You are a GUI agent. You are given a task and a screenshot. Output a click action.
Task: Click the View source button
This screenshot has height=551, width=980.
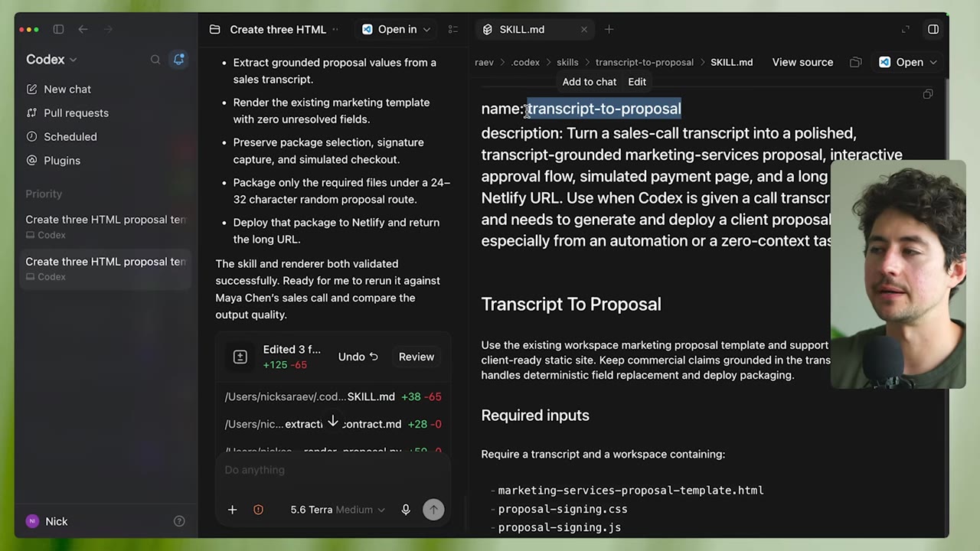(x=802, y=62)
